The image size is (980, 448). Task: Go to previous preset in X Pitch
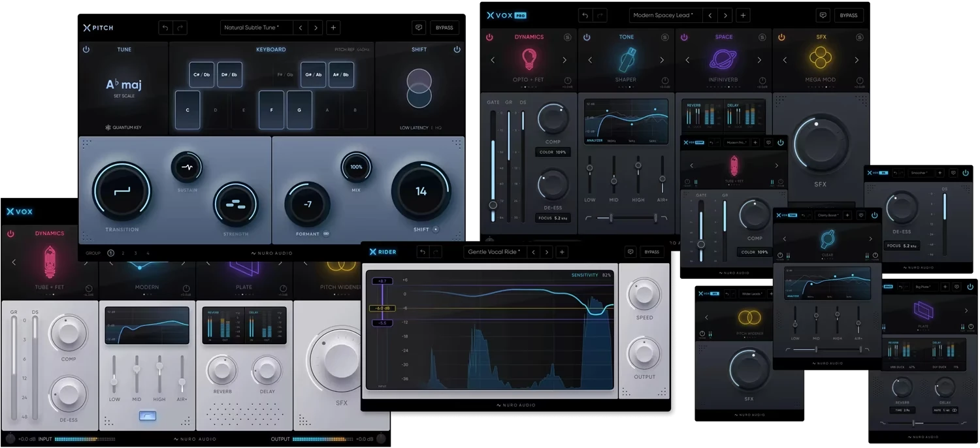(301, 27)
